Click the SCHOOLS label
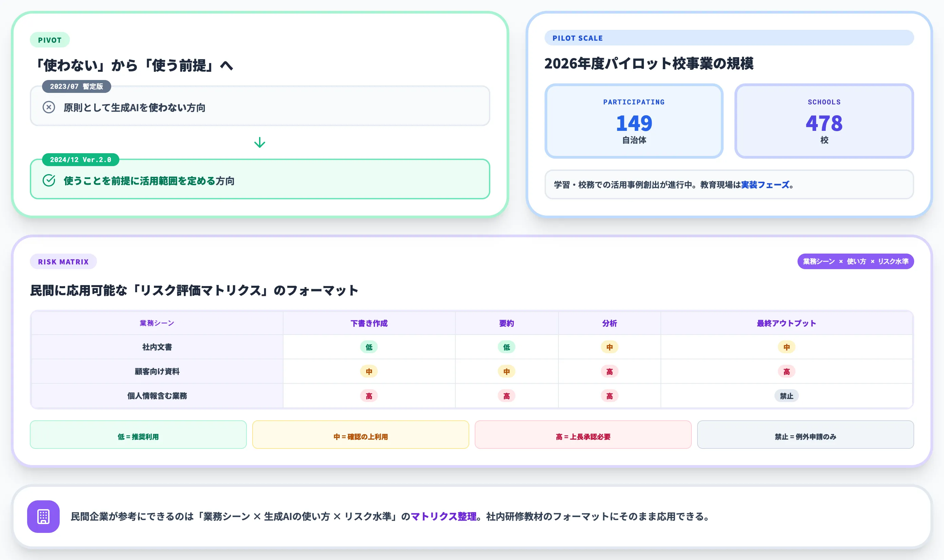The width and height of the screenshot is (944, 560). pos(824,102)
